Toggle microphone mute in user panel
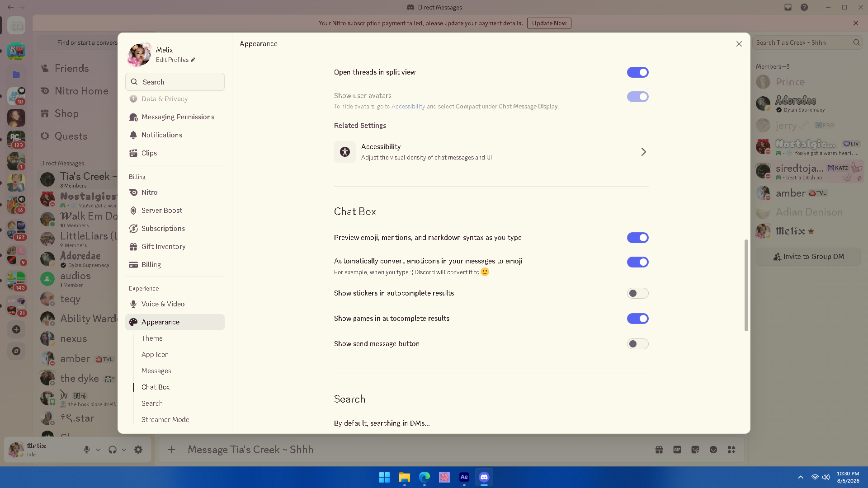 click(87, 450)
